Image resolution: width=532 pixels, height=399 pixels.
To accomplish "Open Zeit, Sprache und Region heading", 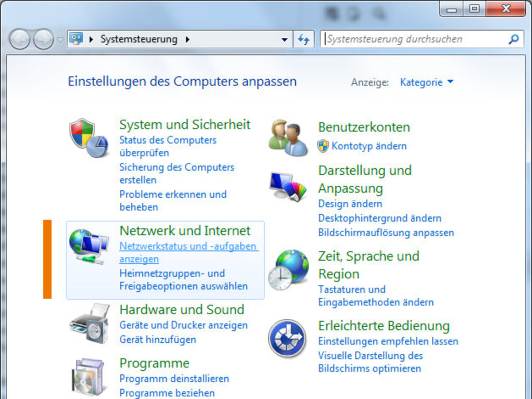I will point(368,265).
